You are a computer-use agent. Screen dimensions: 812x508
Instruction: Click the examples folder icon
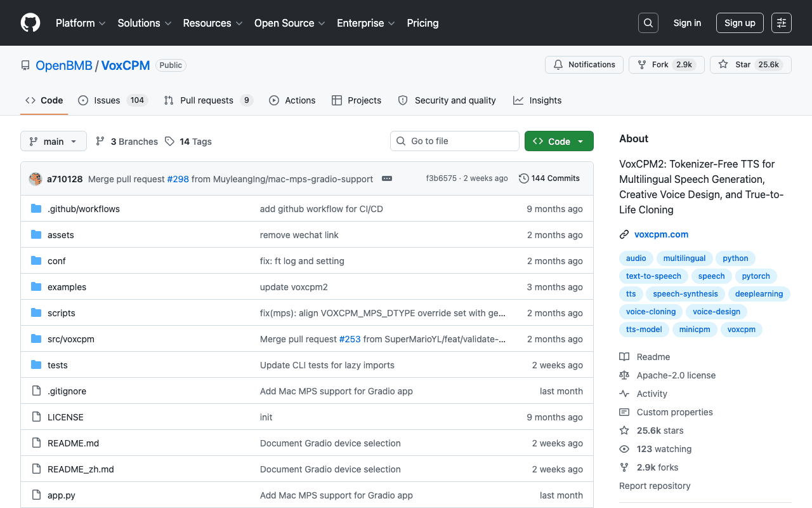(x=36, y=287)
